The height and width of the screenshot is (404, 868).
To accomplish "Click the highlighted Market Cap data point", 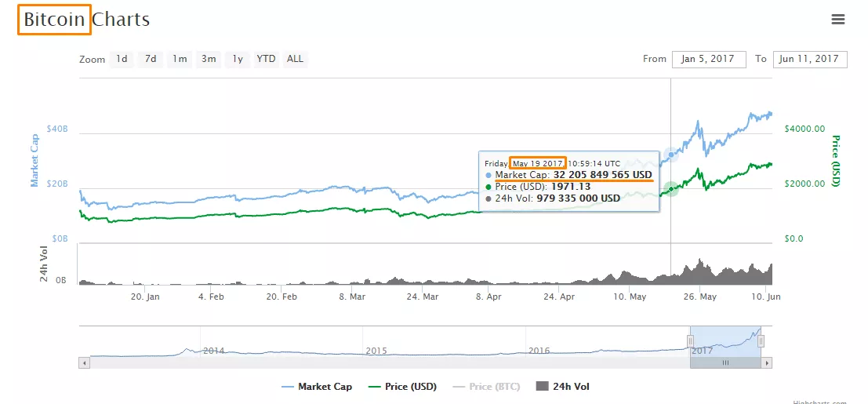I will pos(671,155).
